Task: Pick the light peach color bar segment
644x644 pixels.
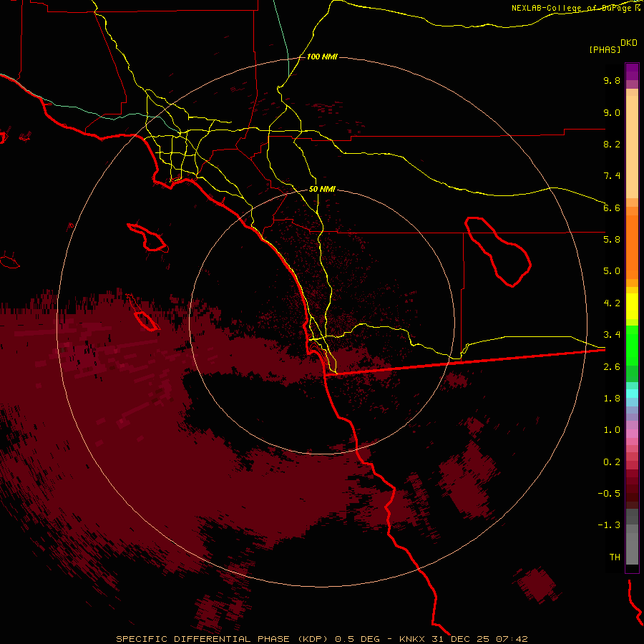Action: coord(632,147)
